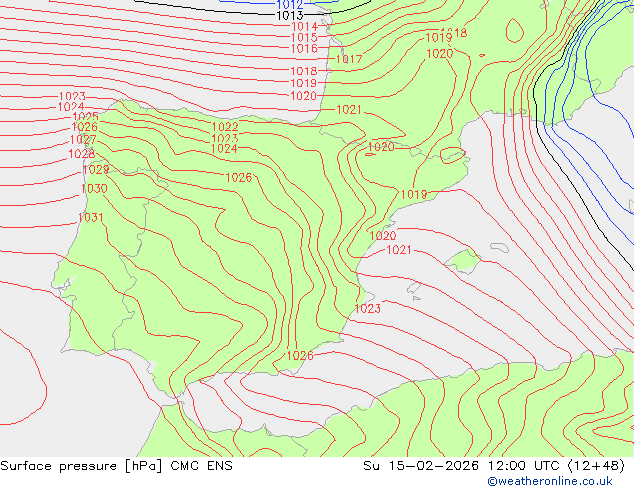The height and width of the screenshot is (490, 634).
Task: Click the 1031 isobar label
Action: pos(91,218)
